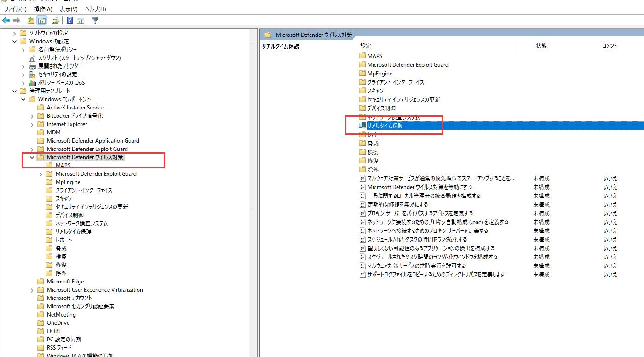Select 望ましくない可能性のあるアプリケーションの検出を構成する policy
Image resolution: width=644 pixels, height=357 pixels.
[431, 248]
